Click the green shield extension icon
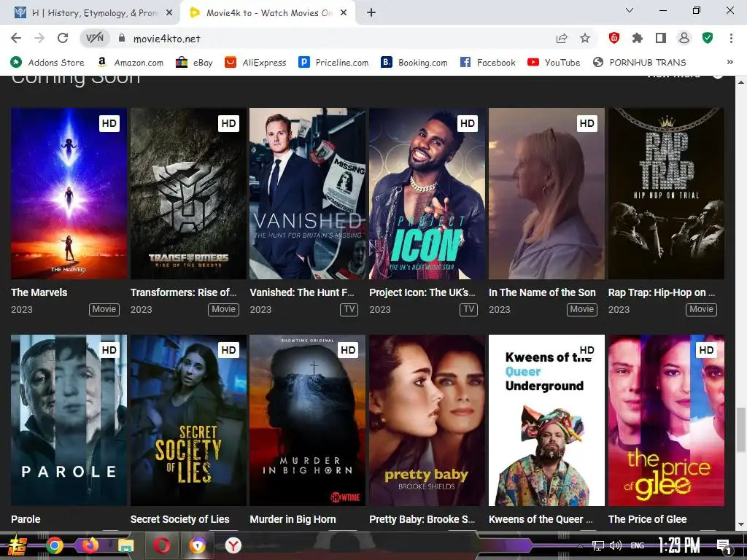This screenshot has width=747, height=560. 708,38
